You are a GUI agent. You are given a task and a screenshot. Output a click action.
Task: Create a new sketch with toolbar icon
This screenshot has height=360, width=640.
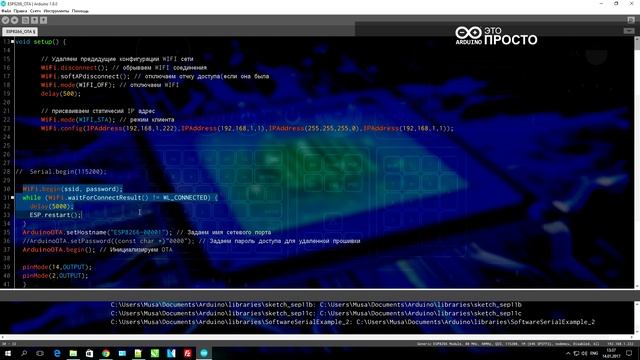(x=25, y=20)
